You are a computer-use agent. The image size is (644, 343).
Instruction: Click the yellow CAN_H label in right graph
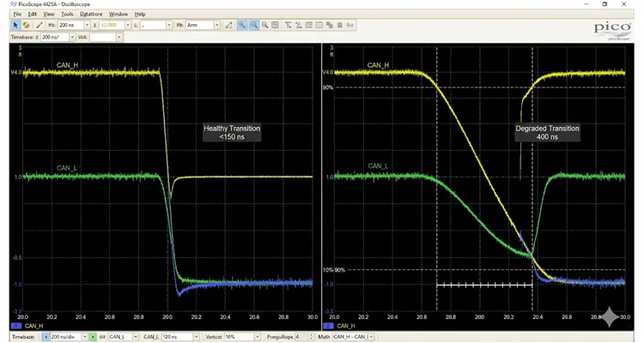click(378, 65)
